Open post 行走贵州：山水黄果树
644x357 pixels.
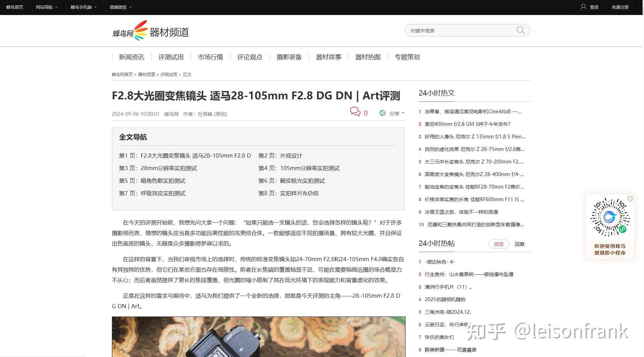tap(469, 274)
